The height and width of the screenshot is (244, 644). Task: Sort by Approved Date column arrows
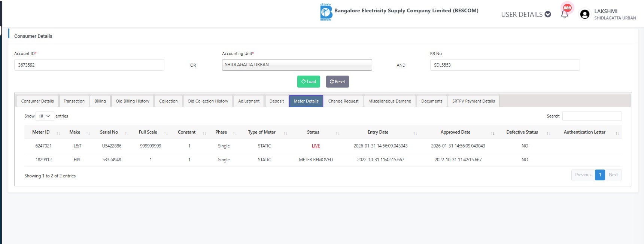tap(493, 133)
